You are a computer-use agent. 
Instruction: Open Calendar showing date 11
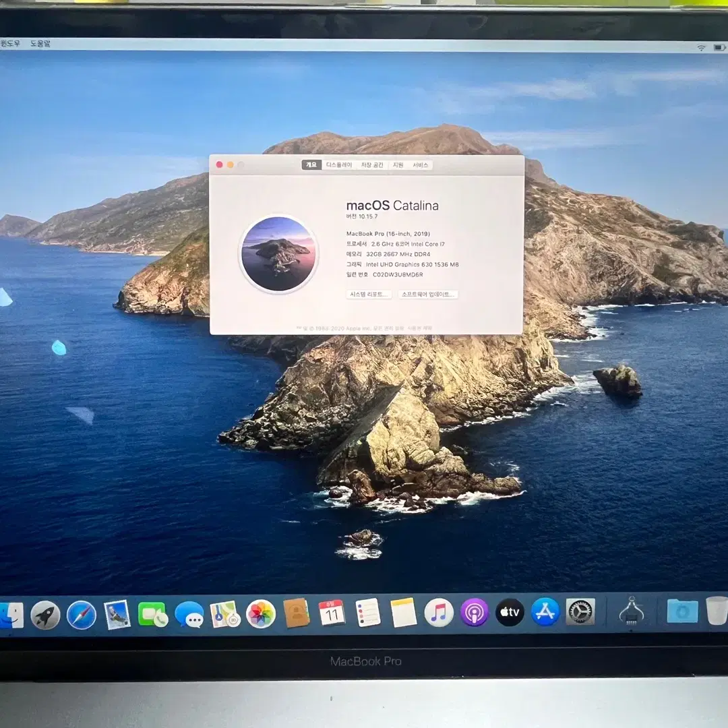point(332,612)
